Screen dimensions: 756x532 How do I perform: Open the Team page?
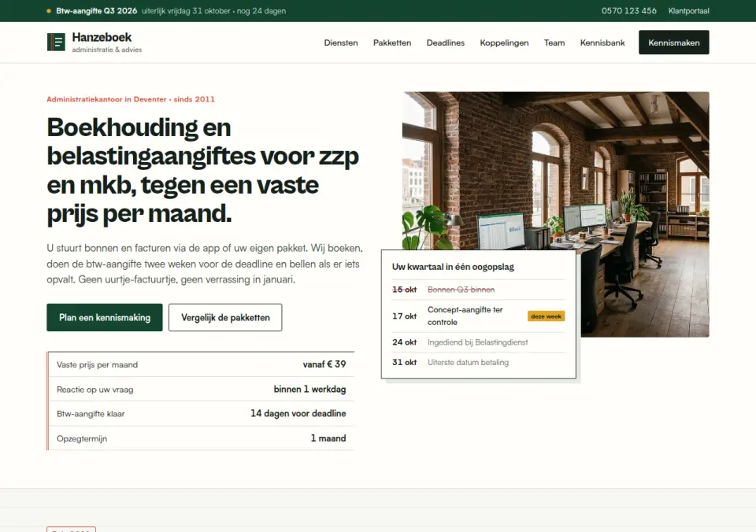[x=554, y=42]
